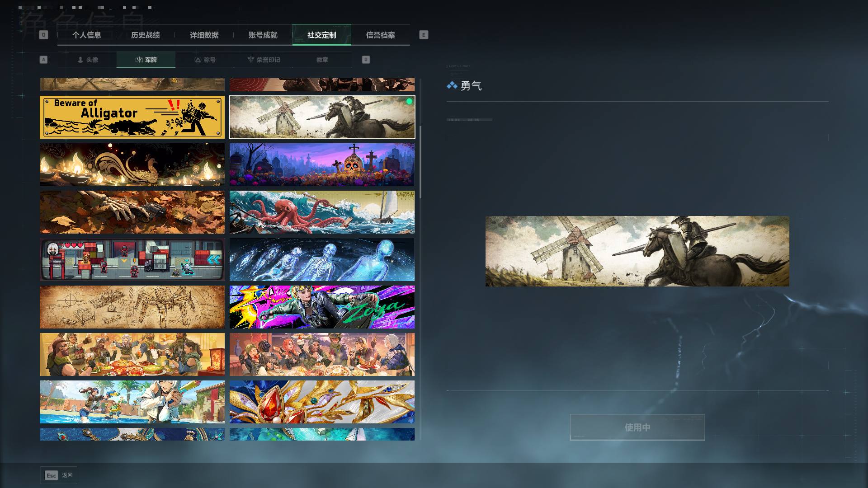This screenshot has height=488, width=868.
Task: Switch to the 头像 avatar sub-tab
Action: 88,60
